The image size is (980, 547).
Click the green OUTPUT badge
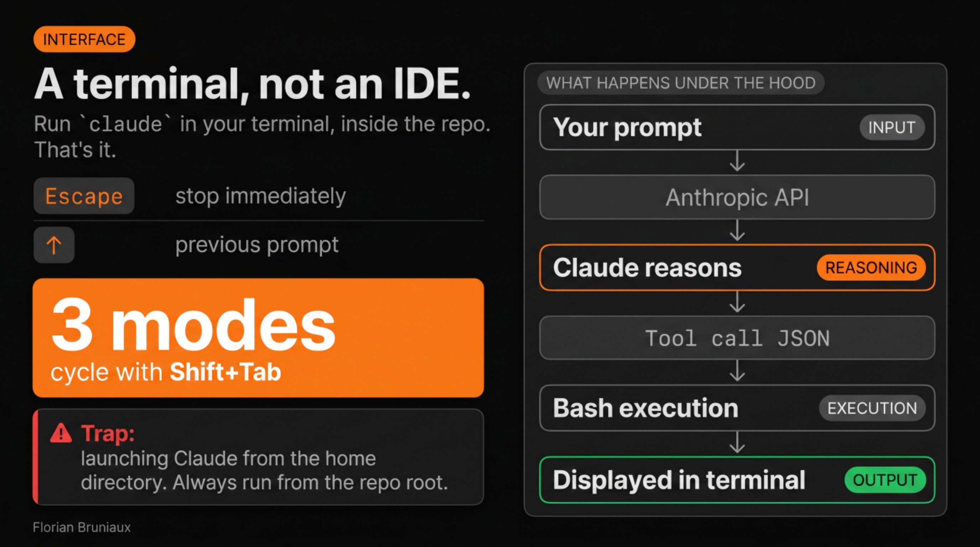pyautogui.click(x=885, y=480)
